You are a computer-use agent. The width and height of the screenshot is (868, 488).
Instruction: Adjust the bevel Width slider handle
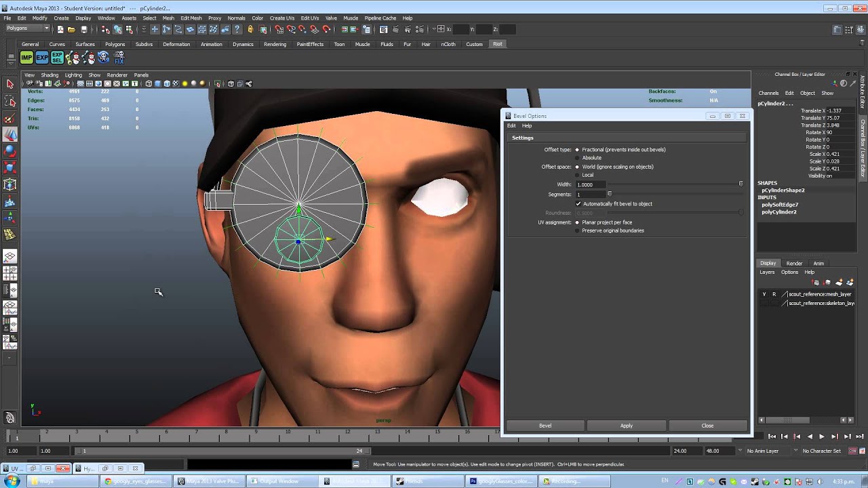(x=741, y=184)
